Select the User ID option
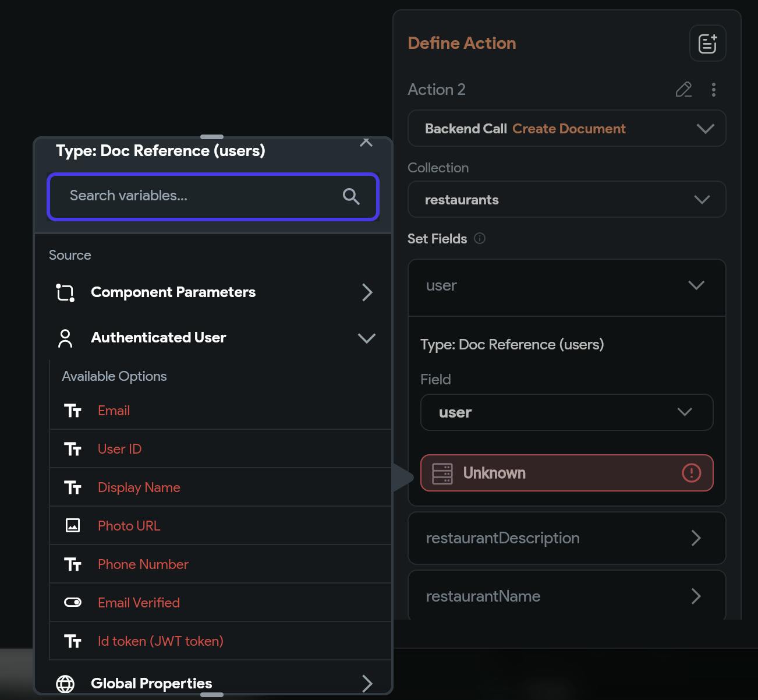The height and width of the screenshot is (700, 758). (221, 449)
